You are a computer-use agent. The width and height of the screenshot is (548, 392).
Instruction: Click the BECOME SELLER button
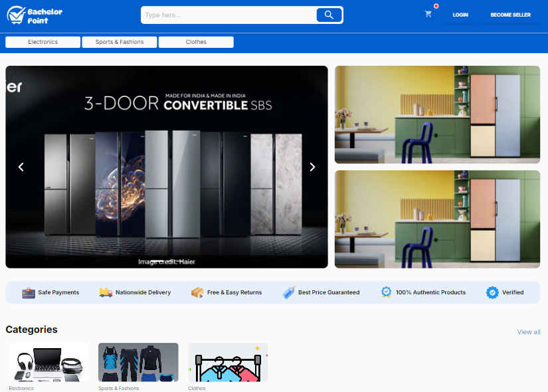tap(510, 15)
